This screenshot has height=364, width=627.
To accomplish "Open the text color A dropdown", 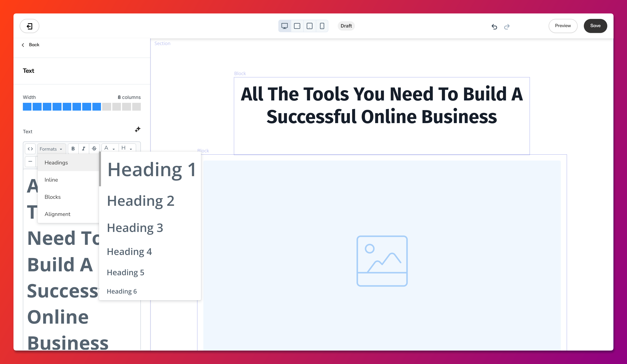I will click(110, 148).
